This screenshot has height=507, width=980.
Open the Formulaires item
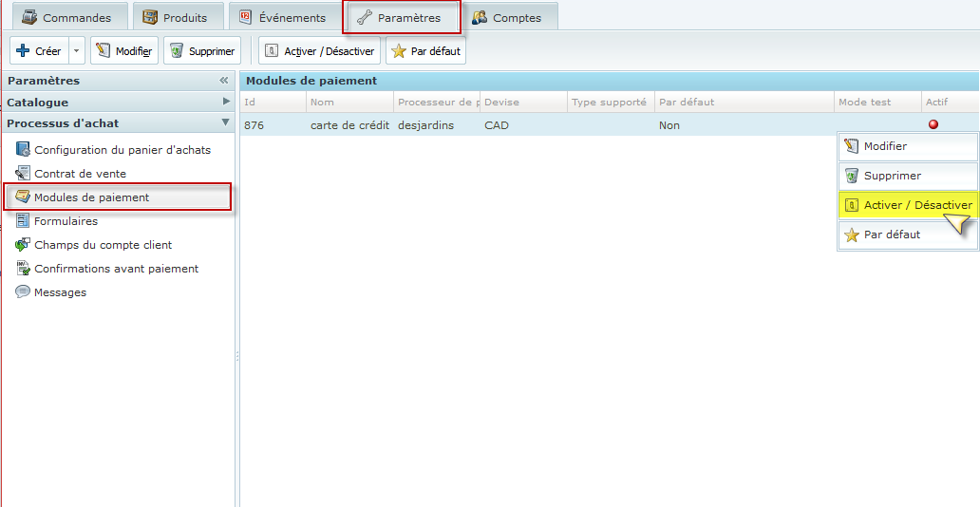(x=66, y=221)
